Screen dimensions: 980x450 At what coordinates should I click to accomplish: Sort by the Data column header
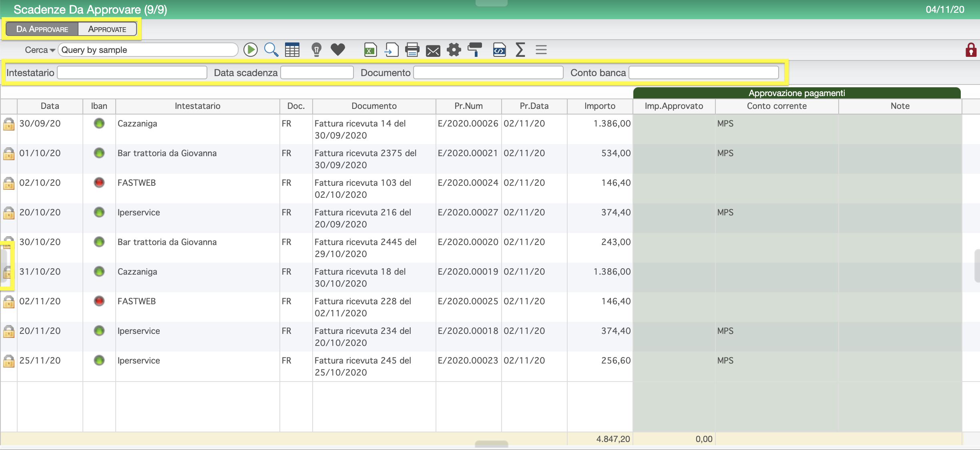pyautogui.click(x=50, y=106)
